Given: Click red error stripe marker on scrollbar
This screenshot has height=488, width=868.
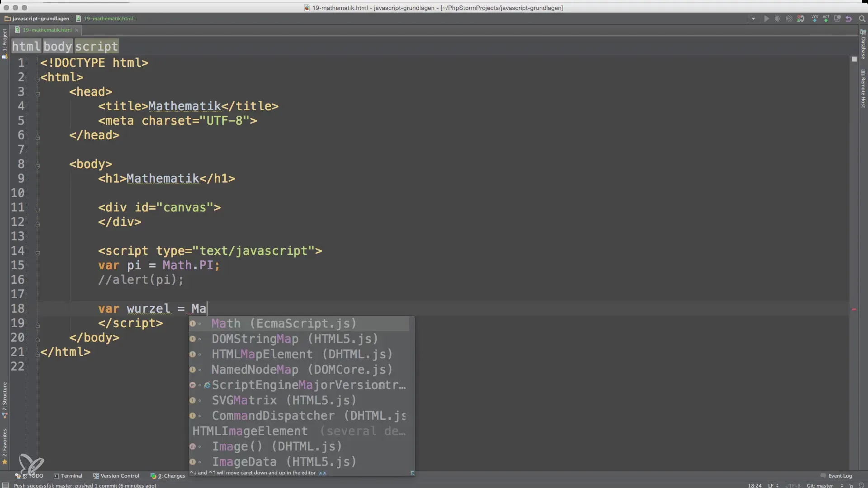Looking at the screenshot, I should pos(854,310).
